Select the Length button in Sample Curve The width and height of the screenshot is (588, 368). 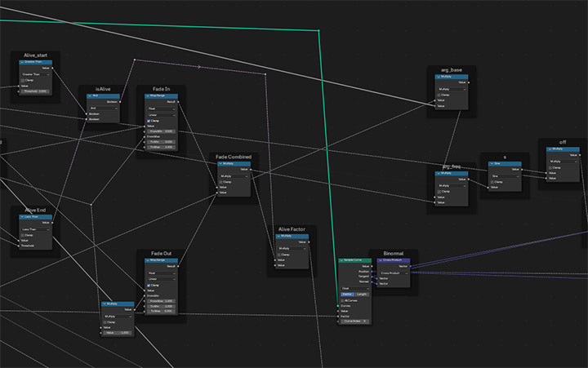pos(362,294)
